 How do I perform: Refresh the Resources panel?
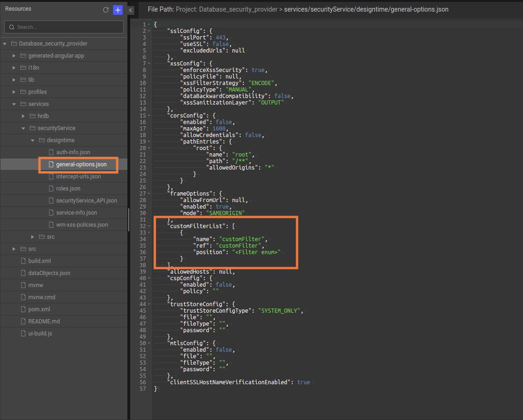106,9
